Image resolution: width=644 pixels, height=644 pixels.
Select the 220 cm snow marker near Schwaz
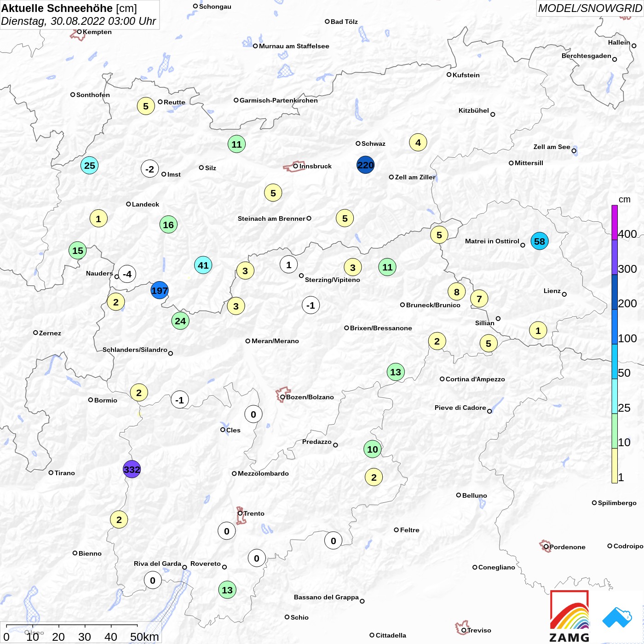pyautogui.click(x=365, y=165)
